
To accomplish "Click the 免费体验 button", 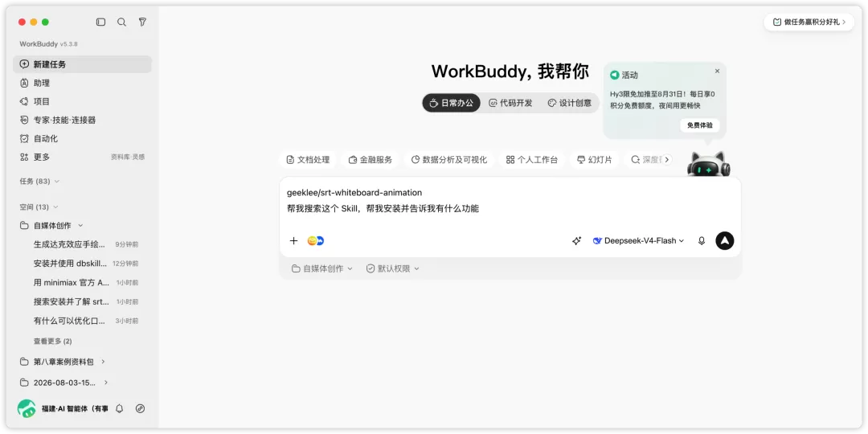I will coord(700,125).
